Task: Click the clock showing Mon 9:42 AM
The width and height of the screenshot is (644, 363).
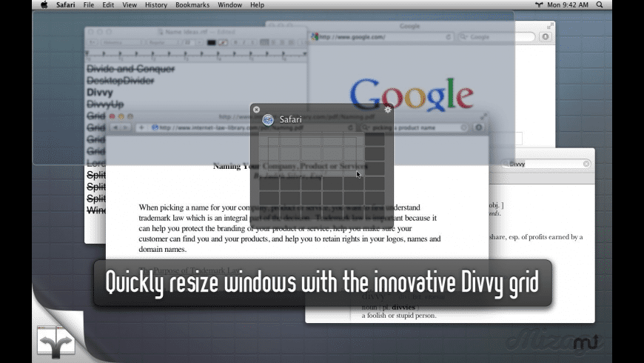Action: (568, 5)
